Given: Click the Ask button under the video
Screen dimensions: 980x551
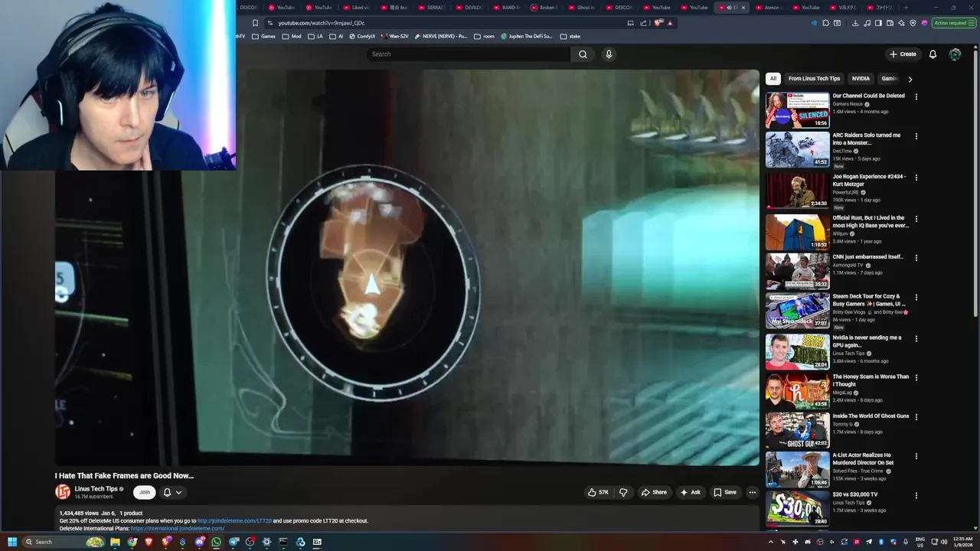Looking at the screenshot, I should pos(690,492).
